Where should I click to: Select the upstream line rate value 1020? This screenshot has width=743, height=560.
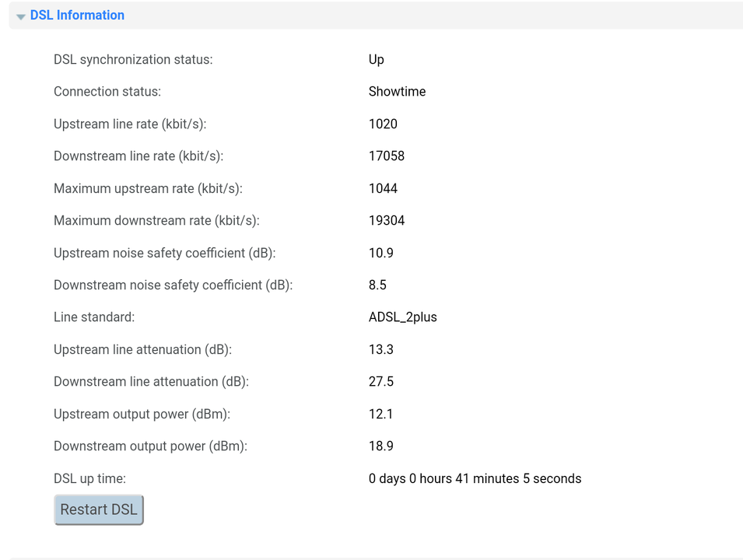383,124
